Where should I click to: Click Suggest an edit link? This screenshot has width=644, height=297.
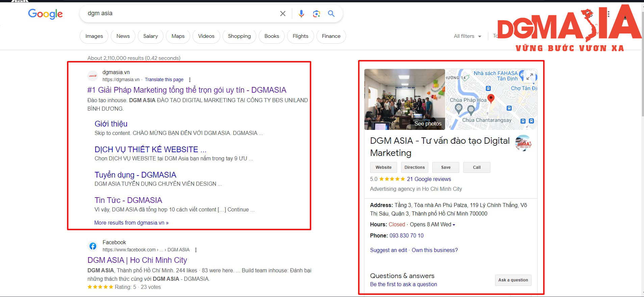pyautogui.click(x=388, y=250)
